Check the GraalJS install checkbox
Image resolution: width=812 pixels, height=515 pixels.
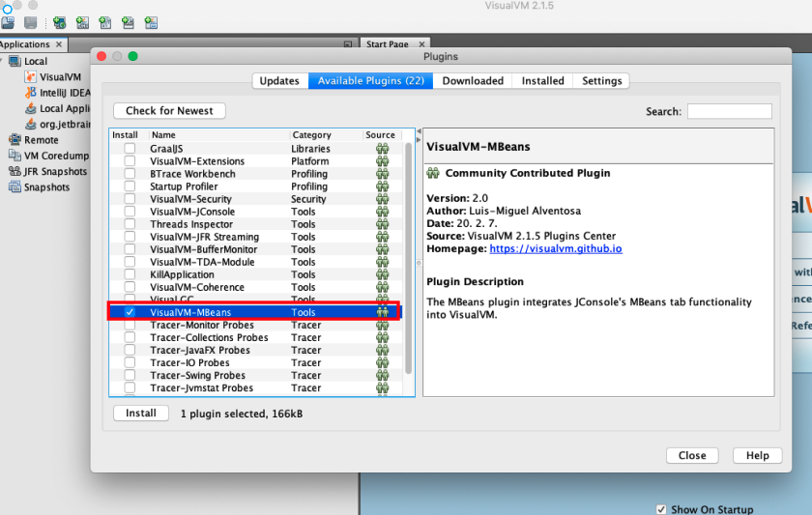130,149
